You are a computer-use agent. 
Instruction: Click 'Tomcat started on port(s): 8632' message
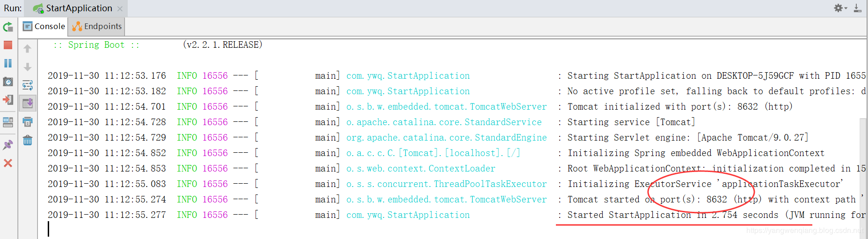[715, 199]
